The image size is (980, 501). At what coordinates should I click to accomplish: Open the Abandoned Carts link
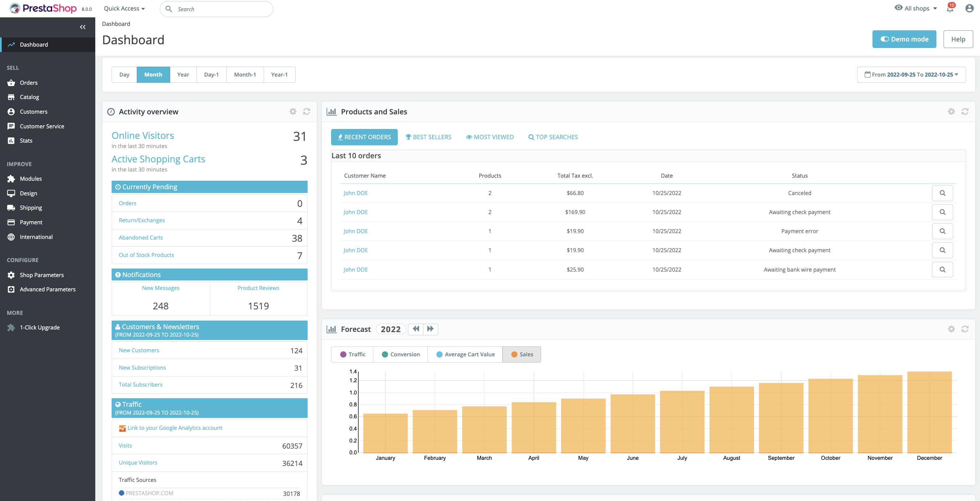[141, 237]
